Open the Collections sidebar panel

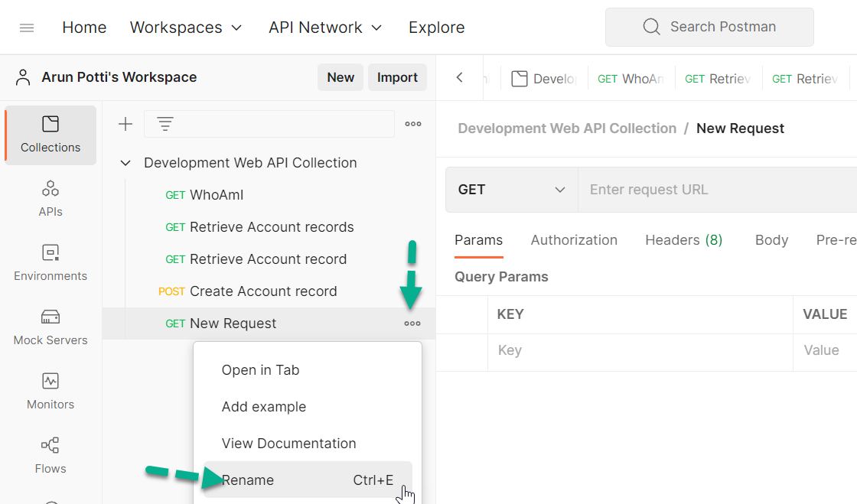[50, 135]
